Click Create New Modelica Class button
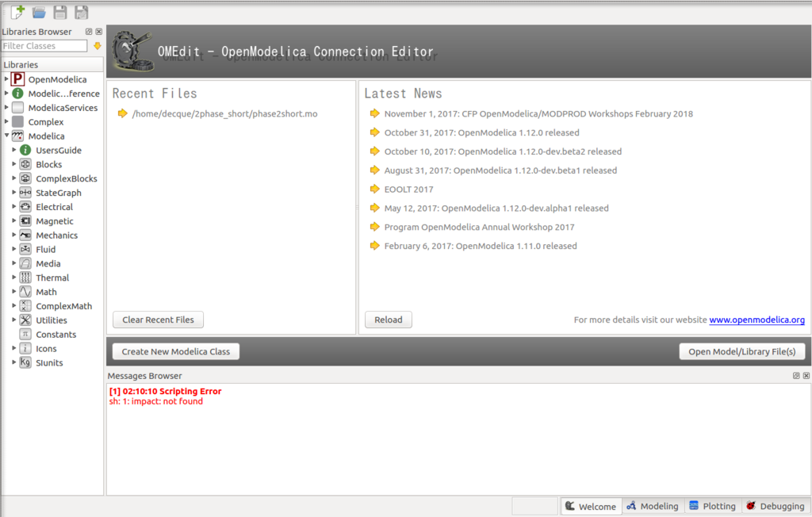Image resolution: width=812 pixels, height=517 pixels. 175,351
